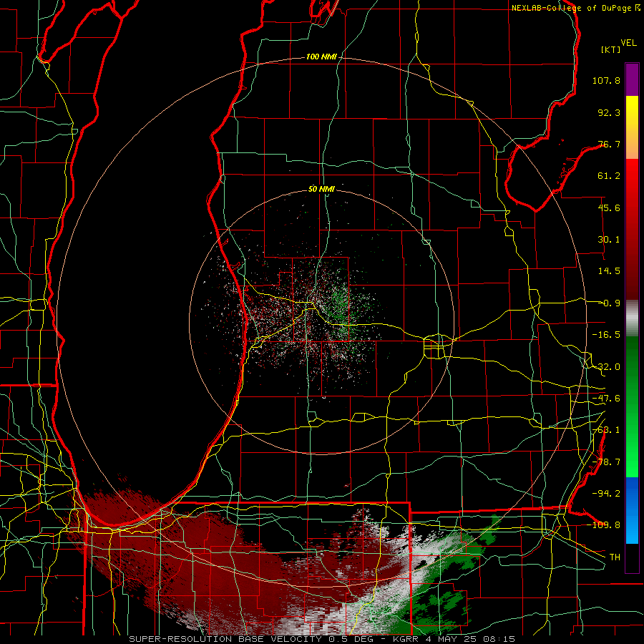Select the -32.0 scale value

606,366
